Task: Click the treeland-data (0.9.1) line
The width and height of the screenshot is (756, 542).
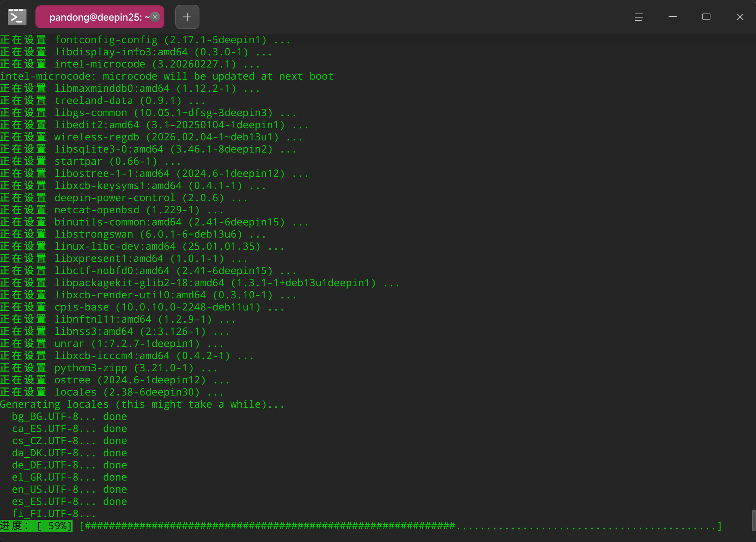Action: coord(103,101)
